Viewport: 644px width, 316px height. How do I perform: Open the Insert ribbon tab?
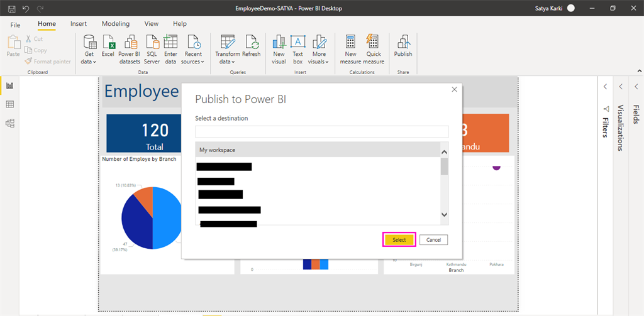pyautogui.click(x=79, y=24)
